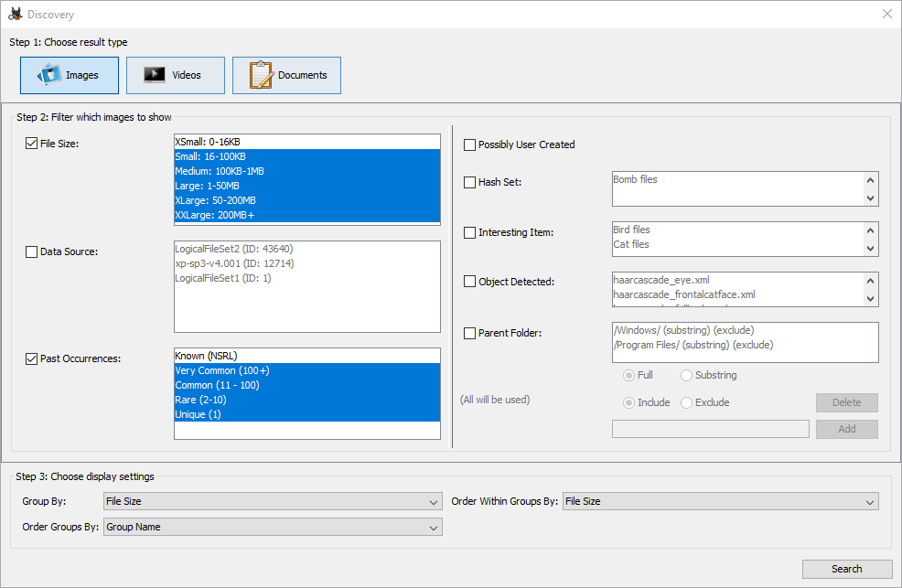
Task: Close the Discovery dialog
Action: click(x=887, y=14)
